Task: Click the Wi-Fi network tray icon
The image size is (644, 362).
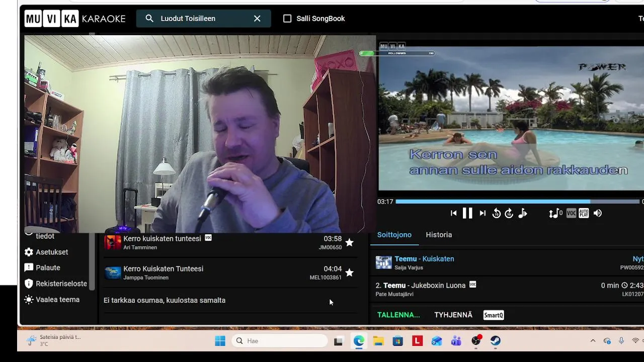Action: (x=636, y=341)
